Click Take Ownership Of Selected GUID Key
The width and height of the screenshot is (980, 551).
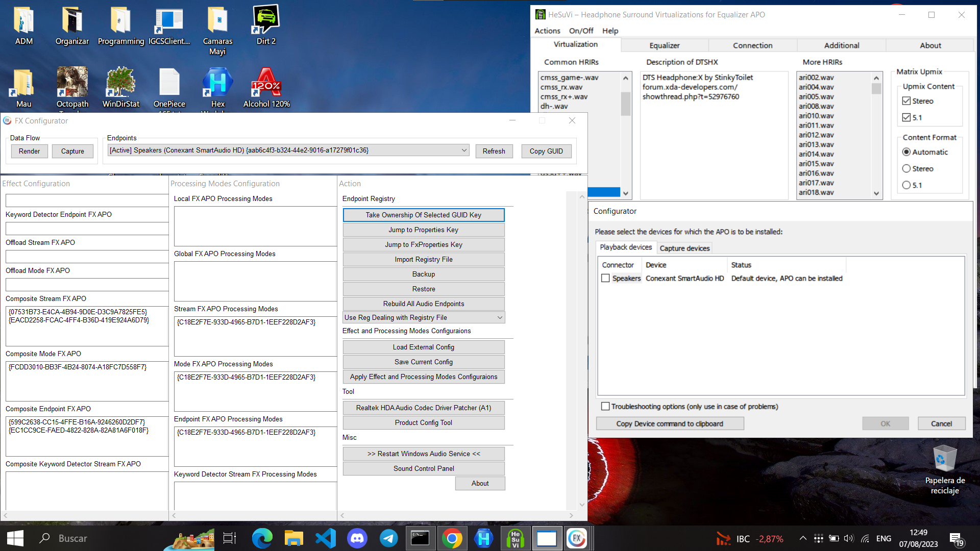click(424, 215)
